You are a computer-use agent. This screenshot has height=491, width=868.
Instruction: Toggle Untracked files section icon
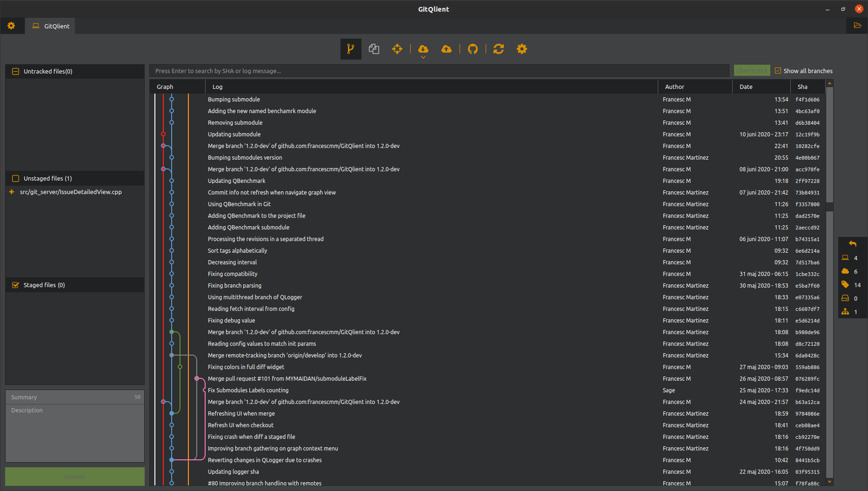[15, 71]
